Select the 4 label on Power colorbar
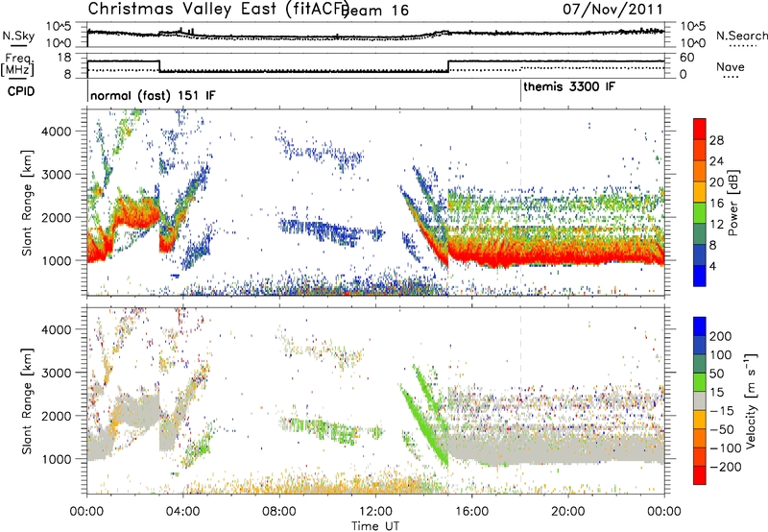Image resolution: width=768 pixels, height=532 pixels. 713,266
